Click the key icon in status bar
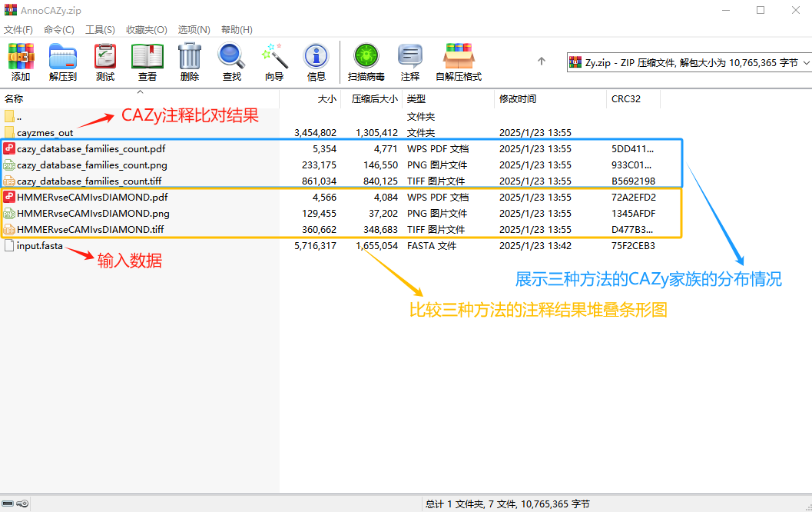The height and width of the screenshot is (512, 812). [22, 503]
